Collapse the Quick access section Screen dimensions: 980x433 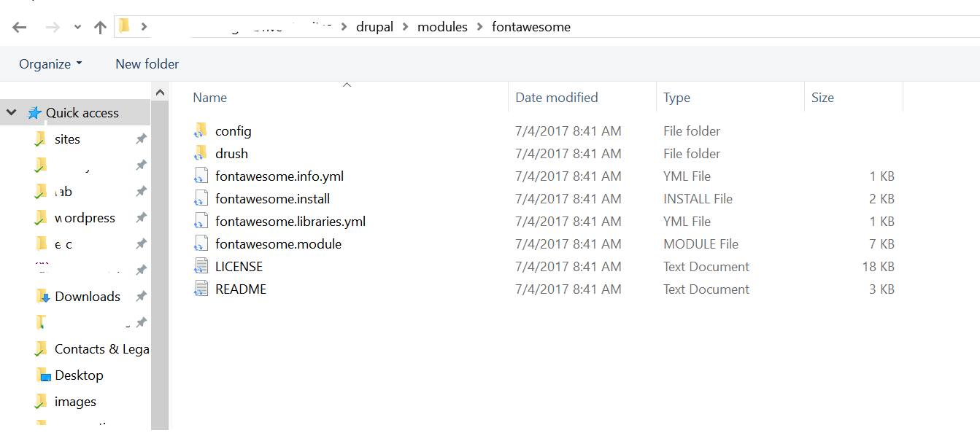point(11,112)
